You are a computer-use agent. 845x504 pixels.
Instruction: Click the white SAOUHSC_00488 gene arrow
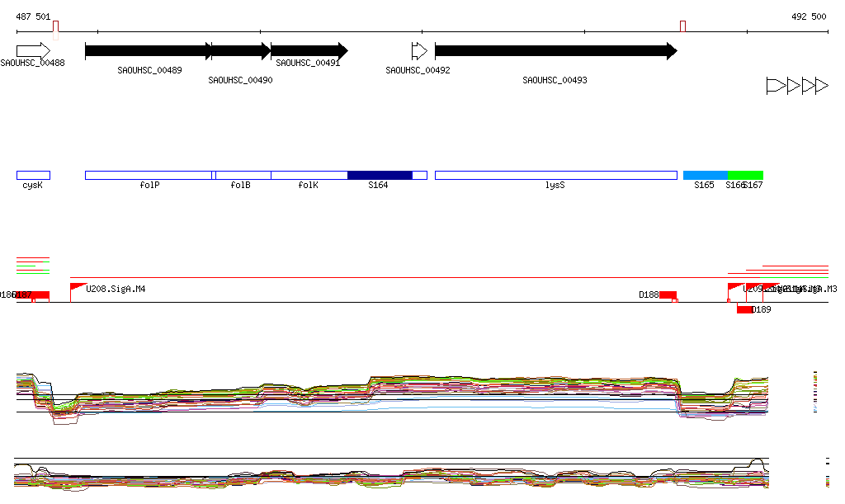pyautogui.click(x=33, y=51)
